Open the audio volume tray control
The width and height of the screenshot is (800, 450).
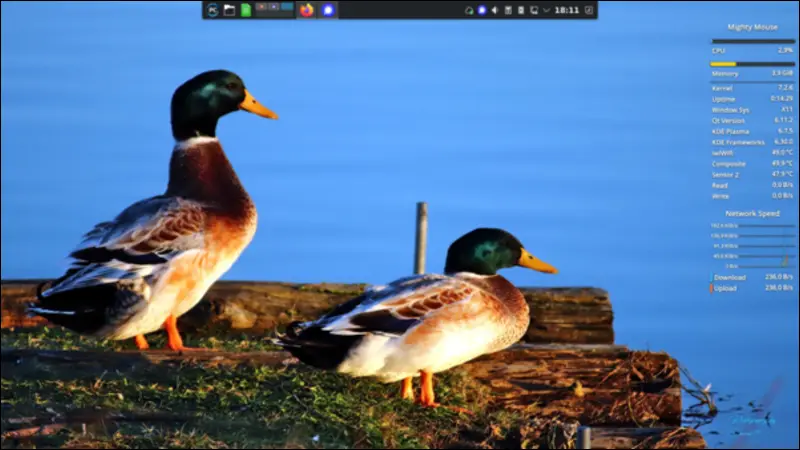click(494, 10)
